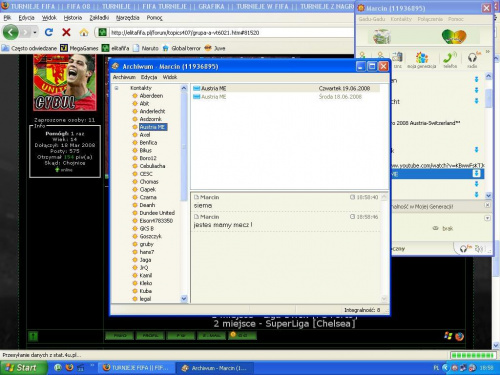Select the Dundee United contact
The image size is (500, 375).
(x=157, y=213)
